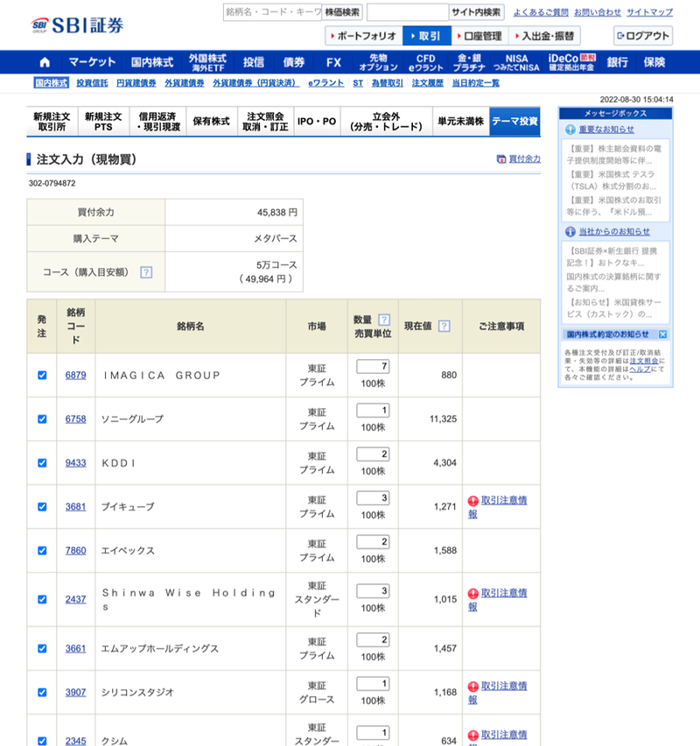Open the ポートフォリオ menu button
The image size is (700, 746).
[x=363, y=36]
